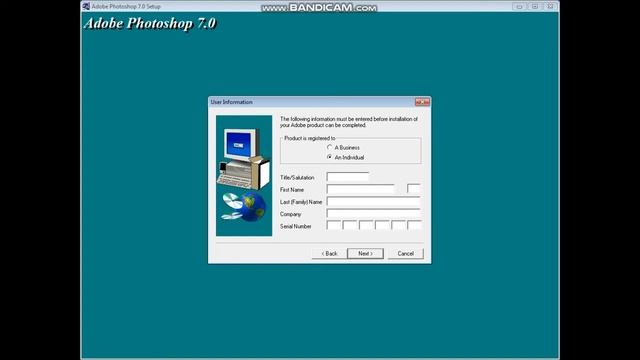Click the Product is registered to label

pyautogui.click(x=309, y=138)
